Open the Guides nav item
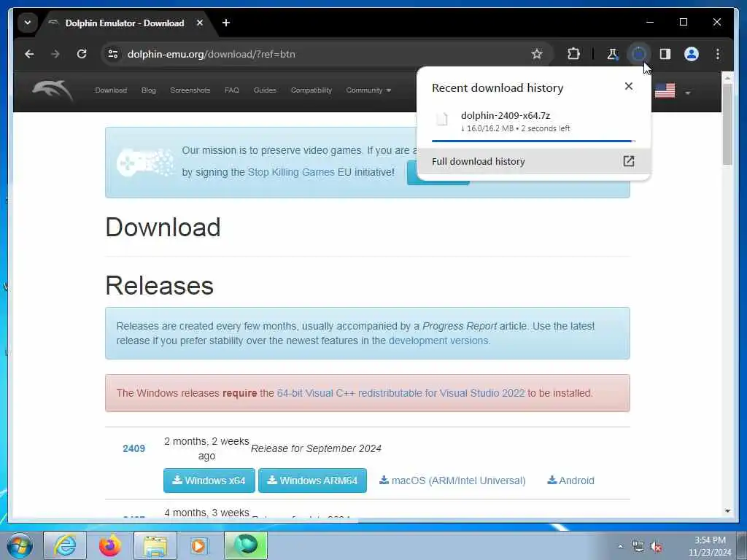747x560 pixels. click(x=265, y=90)
